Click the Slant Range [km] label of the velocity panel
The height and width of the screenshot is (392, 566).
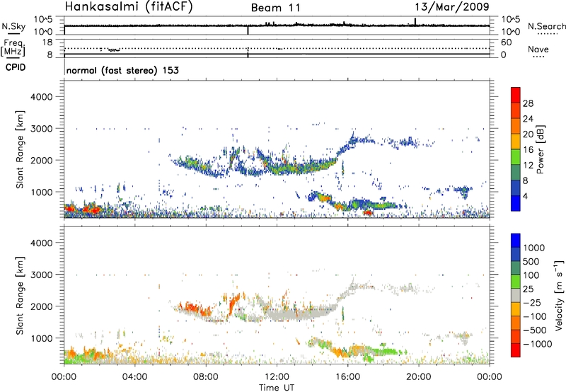20,296
